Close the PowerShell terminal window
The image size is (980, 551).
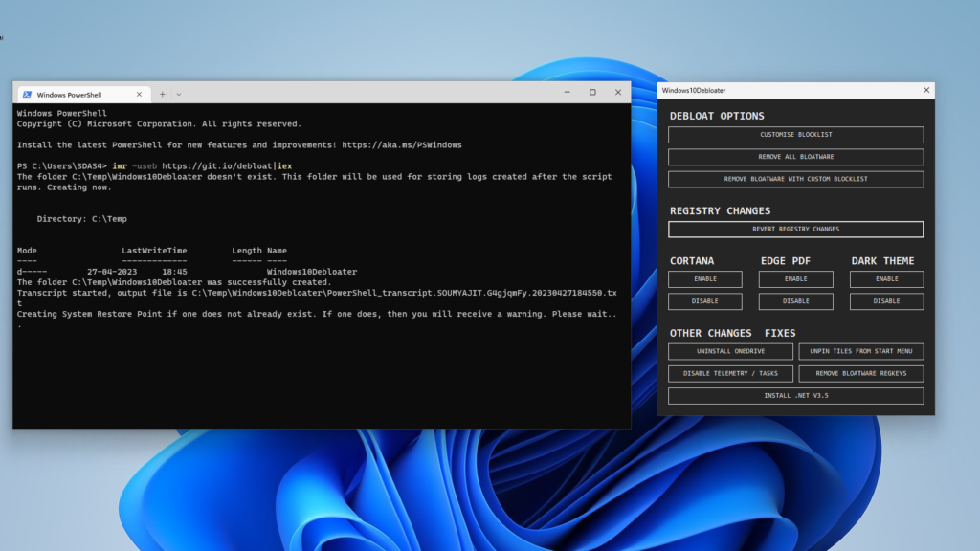pyautogui.click(x=618, y=93)
